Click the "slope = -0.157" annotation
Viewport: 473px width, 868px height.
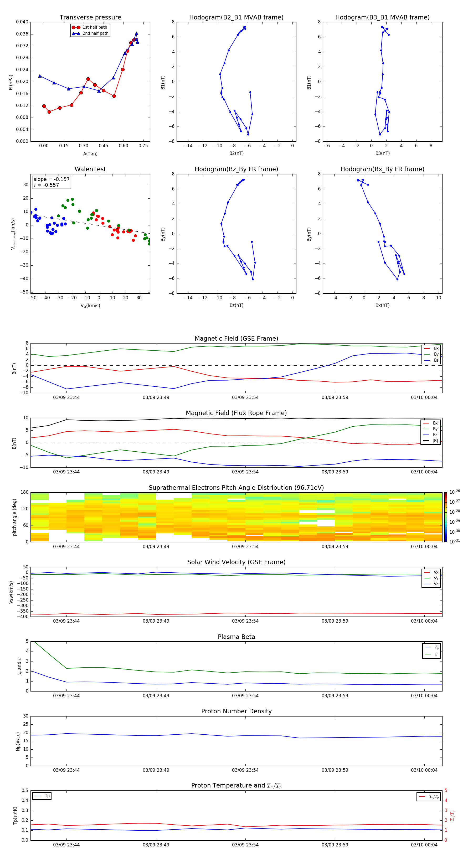(x=52, y=179)
